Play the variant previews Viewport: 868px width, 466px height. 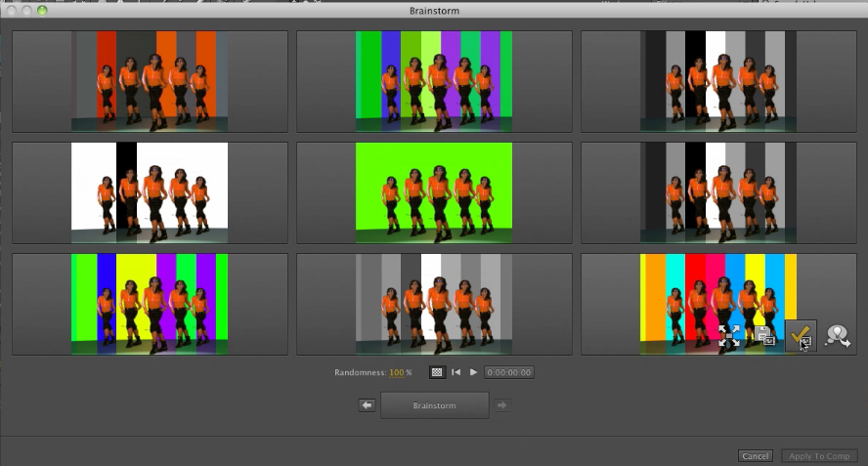473,372
